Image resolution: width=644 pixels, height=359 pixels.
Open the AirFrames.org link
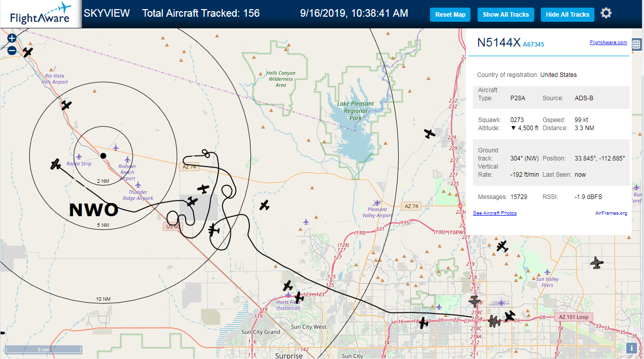click(611, 213)
